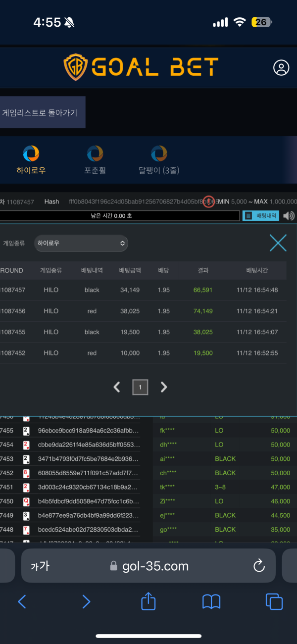Go back with Safari back arrow
297x644 pixels.
coord(22,601)
